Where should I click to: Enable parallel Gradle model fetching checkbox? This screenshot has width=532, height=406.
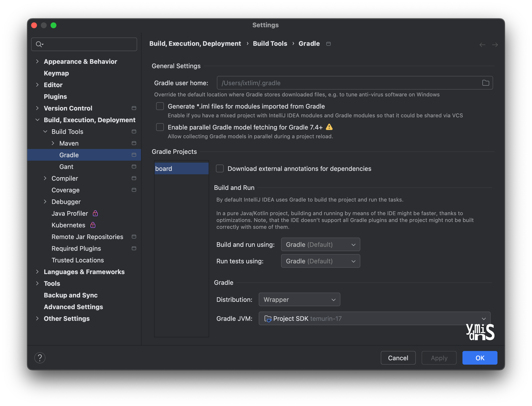(160, 127)
